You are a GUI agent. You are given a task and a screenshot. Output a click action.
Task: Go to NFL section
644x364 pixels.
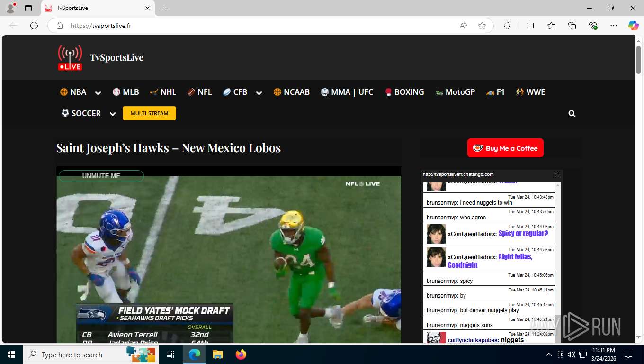pos(199,92)
